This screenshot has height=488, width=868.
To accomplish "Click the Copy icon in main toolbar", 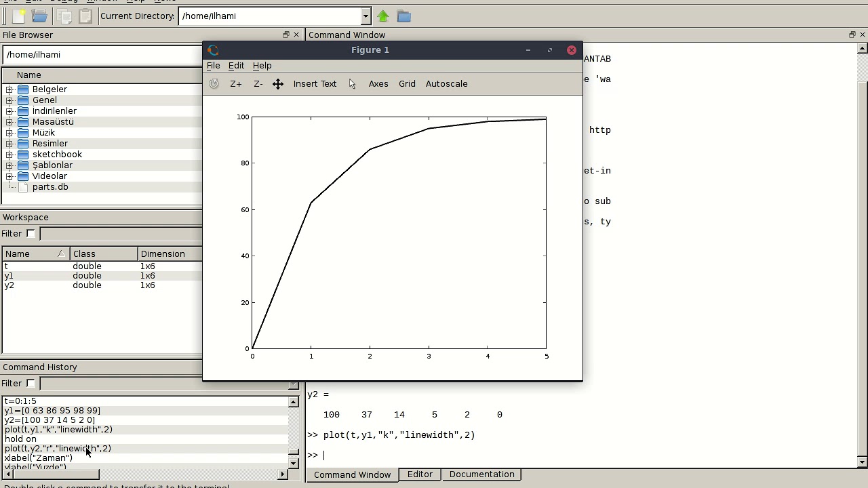I will click(x=65, y=16).
